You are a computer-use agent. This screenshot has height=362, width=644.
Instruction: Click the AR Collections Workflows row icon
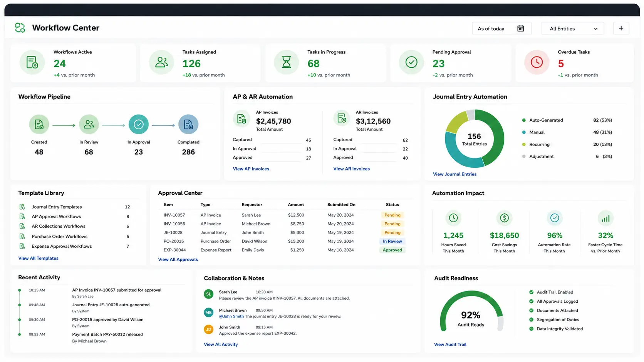coord(22,226)
